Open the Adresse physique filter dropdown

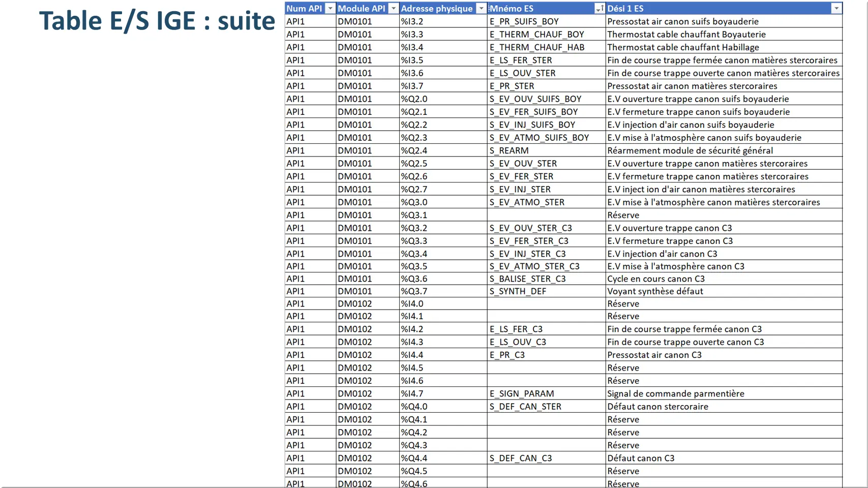tap(481, 9)
